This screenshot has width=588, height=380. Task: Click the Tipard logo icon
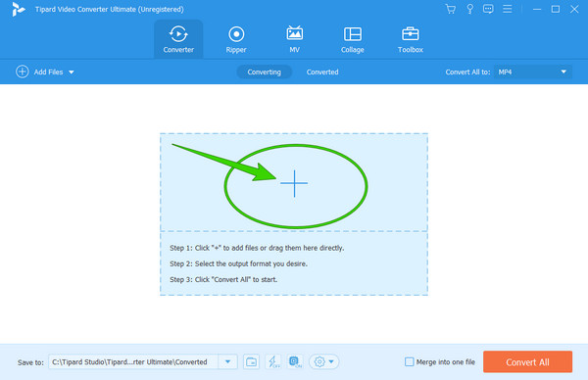click(x=18, y=9)
